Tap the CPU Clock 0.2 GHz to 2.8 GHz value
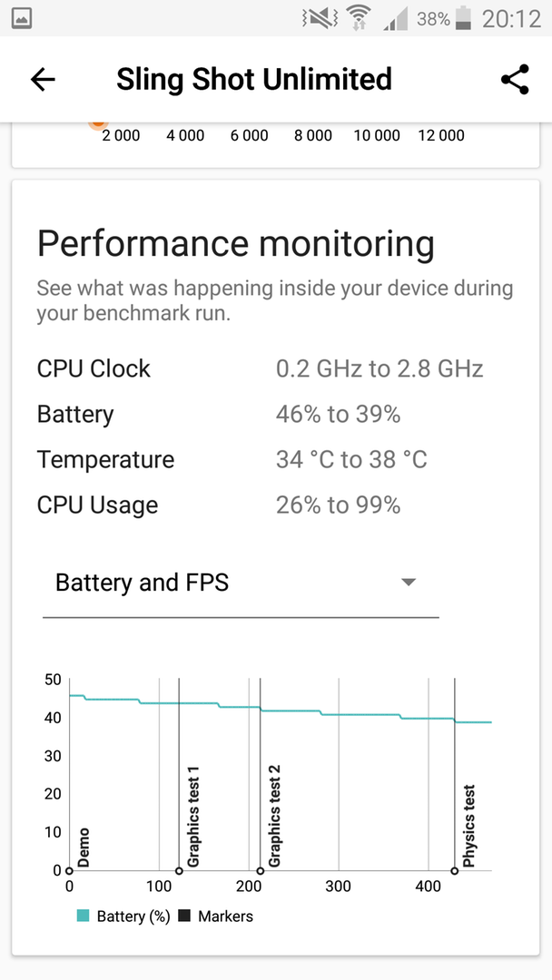This screenshot has height=980, width=552. 379,368
